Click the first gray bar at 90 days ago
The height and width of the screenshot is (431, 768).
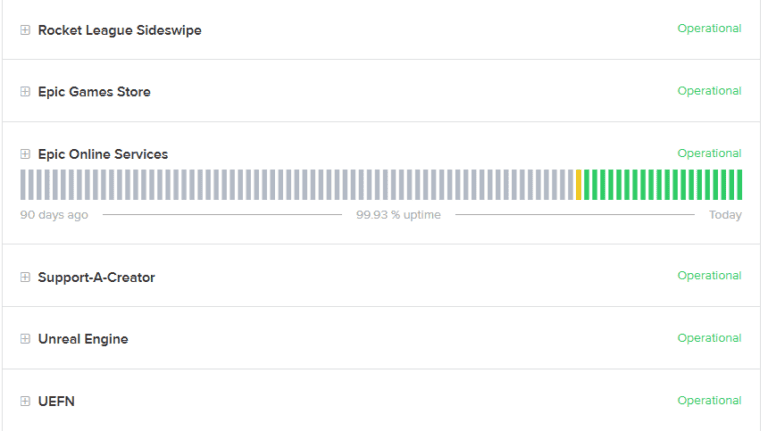(x=23, y=185)
